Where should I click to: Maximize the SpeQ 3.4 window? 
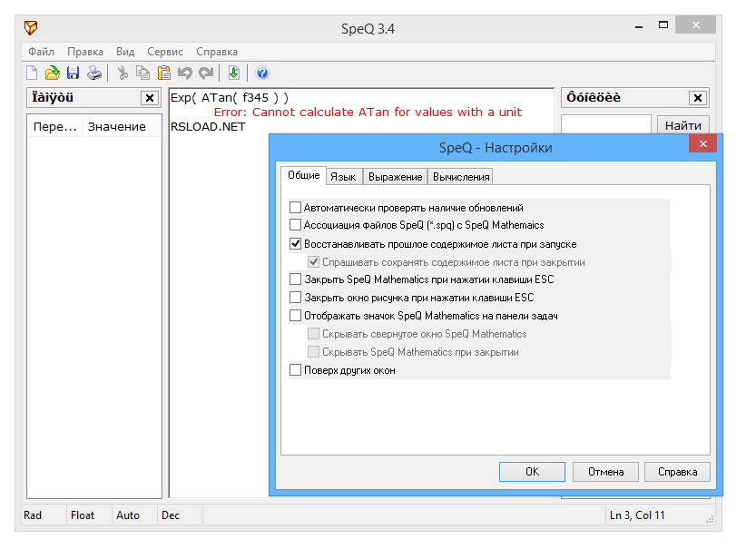click(x=663, y=25)
